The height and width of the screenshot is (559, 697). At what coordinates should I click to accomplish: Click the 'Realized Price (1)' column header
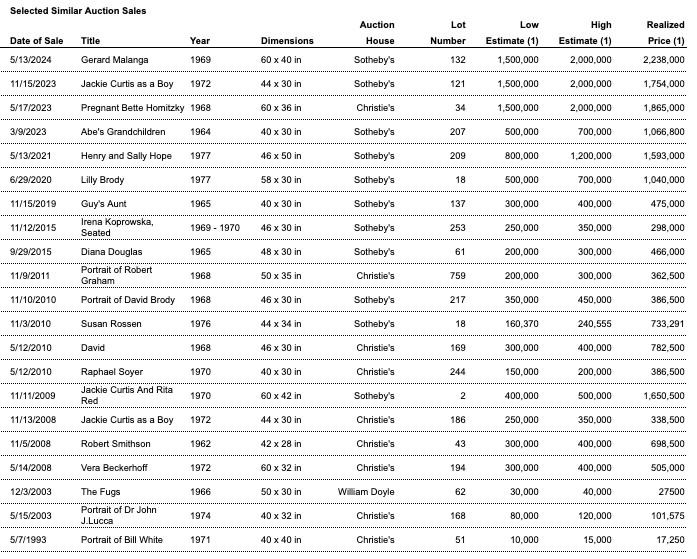(x=665, y=33)
